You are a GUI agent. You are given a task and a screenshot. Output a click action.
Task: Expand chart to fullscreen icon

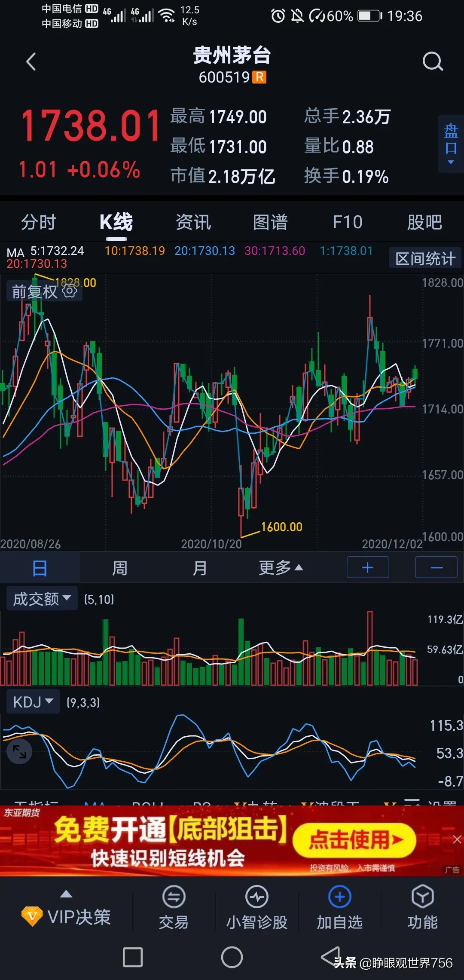coord(19,751)
